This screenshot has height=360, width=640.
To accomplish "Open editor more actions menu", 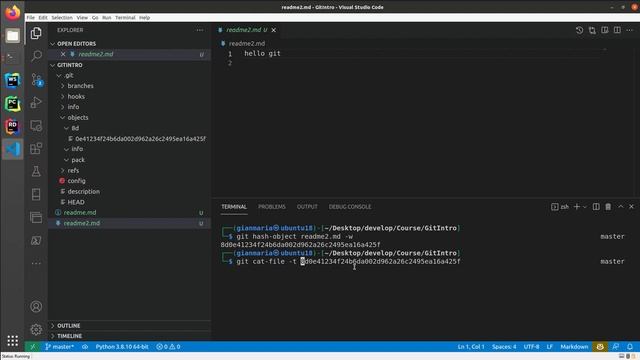I will (x=630, y=30).
